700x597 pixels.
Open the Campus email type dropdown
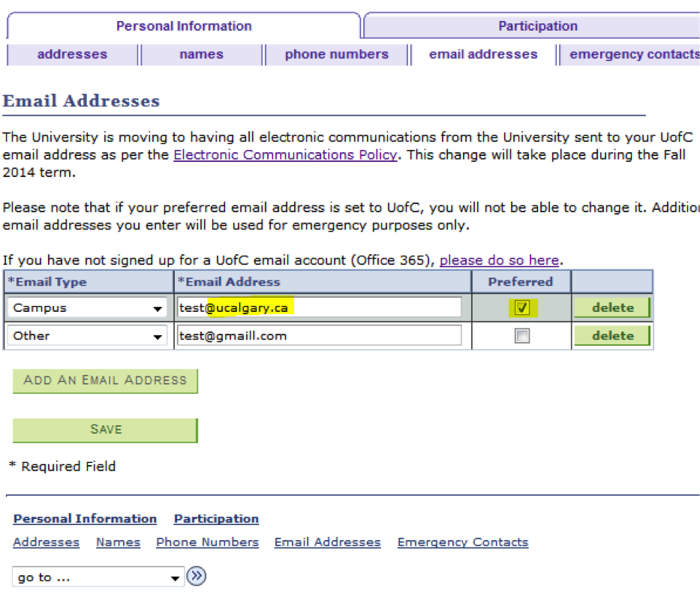[x=87, y=307]
